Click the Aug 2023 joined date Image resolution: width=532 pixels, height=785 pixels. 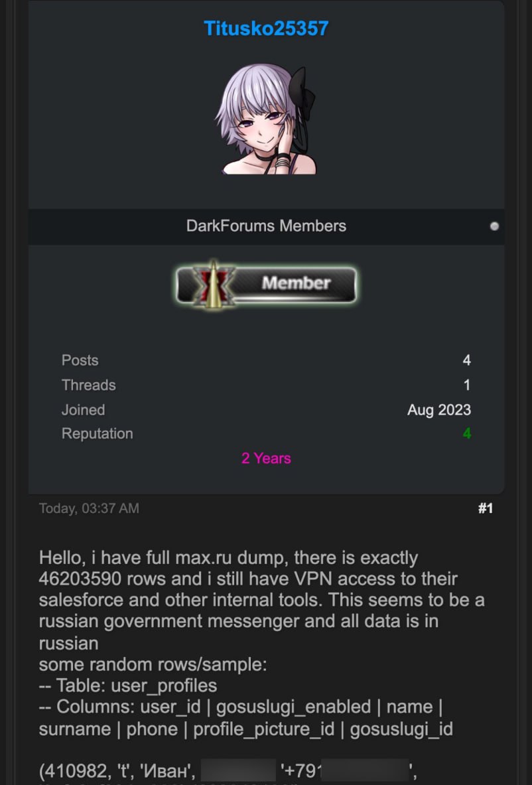click(439, 410)
